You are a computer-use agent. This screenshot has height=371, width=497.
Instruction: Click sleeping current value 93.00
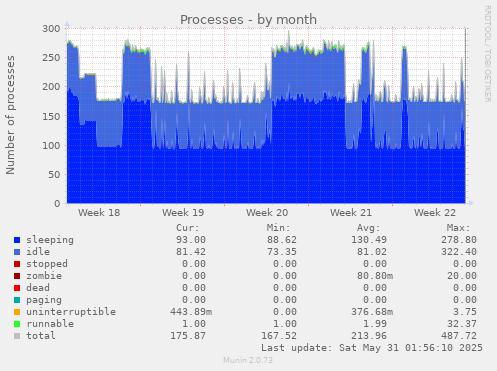[191, 240]
